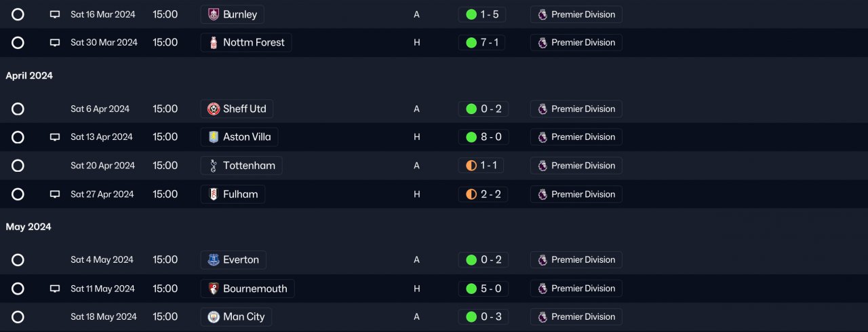The height and width of the screenshot is (332, 868).
Task: Click the Aston Villa club crest
Action: click(x=214, y=137)
